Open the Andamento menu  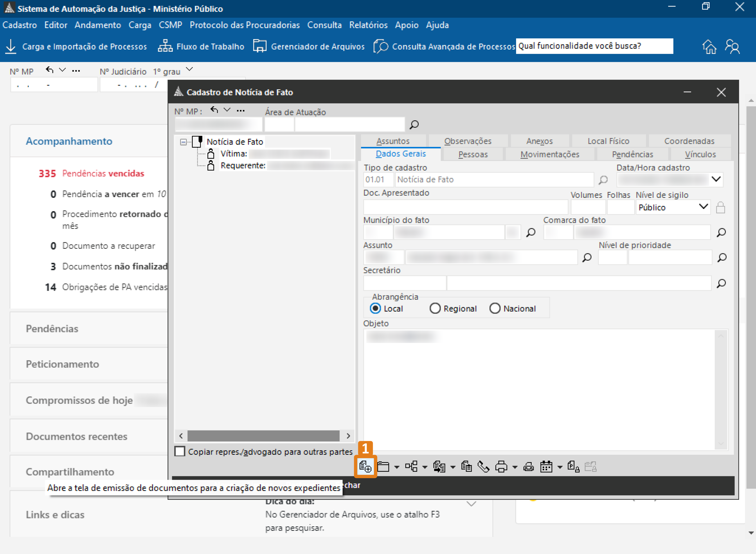pos(97,25)
